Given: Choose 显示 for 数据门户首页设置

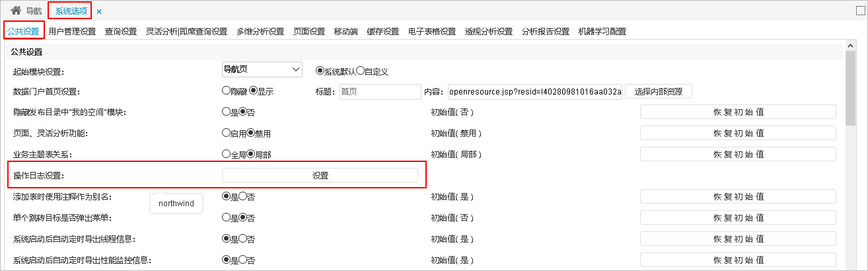Looking at the screenshot, I should pyautogui.click(x=253, y=91).
